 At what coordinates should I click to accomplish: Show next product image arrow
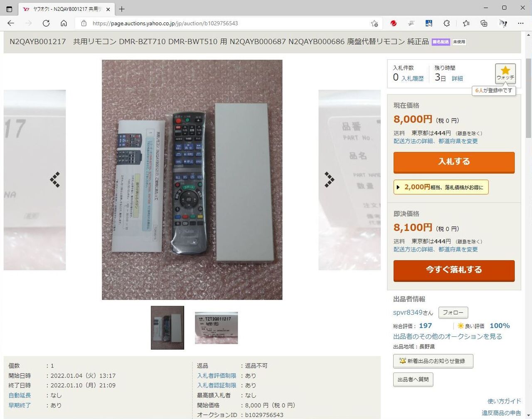[329, 179]
